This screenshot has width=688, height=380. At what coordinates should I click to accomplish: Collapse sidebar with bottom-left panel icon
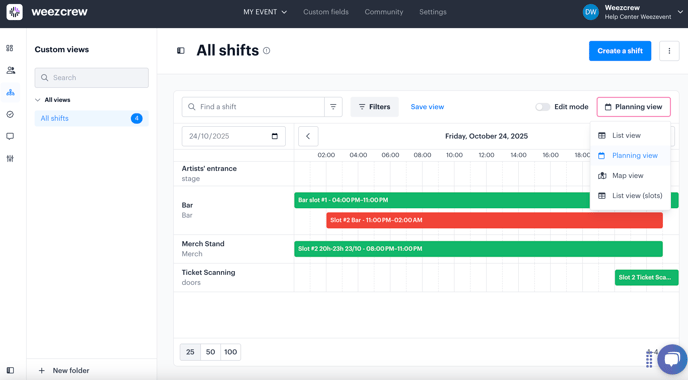pyautogui.click(x=11, y=370)
